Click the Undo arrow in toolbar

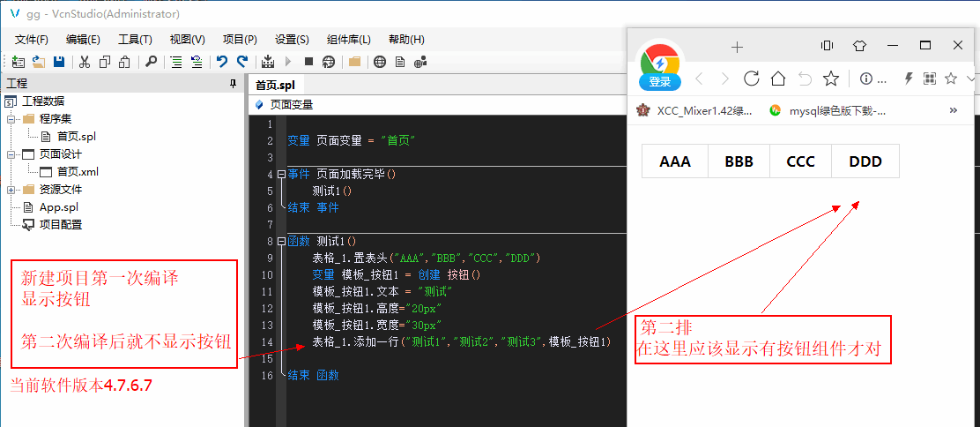tap(221, 62)
